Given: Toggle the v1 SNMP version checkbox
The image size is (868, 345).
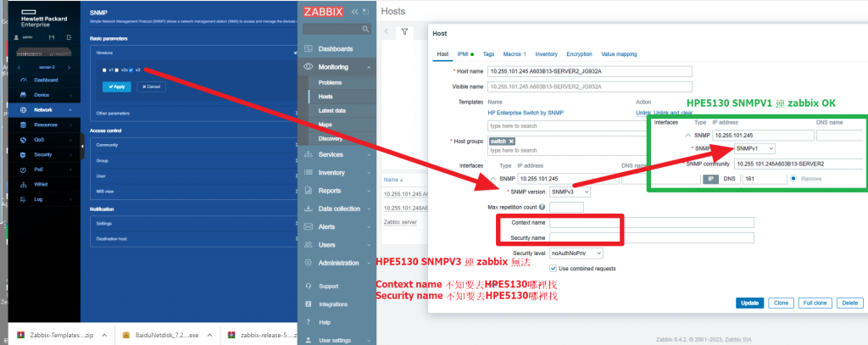Looking at the screenshot, I should [x=104, y=70].
